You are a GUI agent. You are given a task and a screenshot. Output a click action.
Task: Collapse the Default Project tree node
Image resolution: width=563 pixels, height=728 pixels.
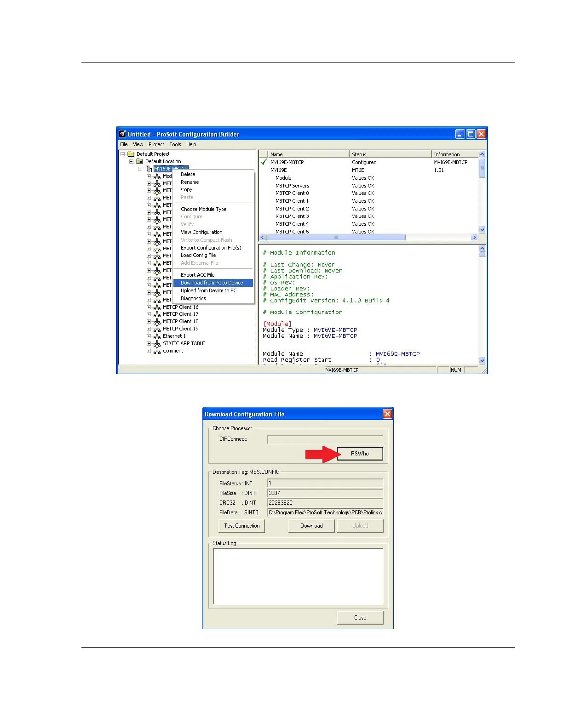tap(123, 154)
